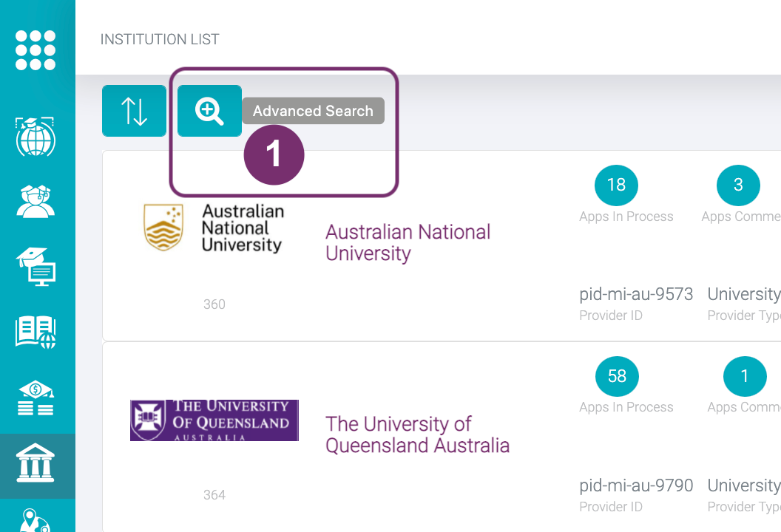The image size is (781, 532).
Task: Click the open book with globe icon
Action: (35, 331)
